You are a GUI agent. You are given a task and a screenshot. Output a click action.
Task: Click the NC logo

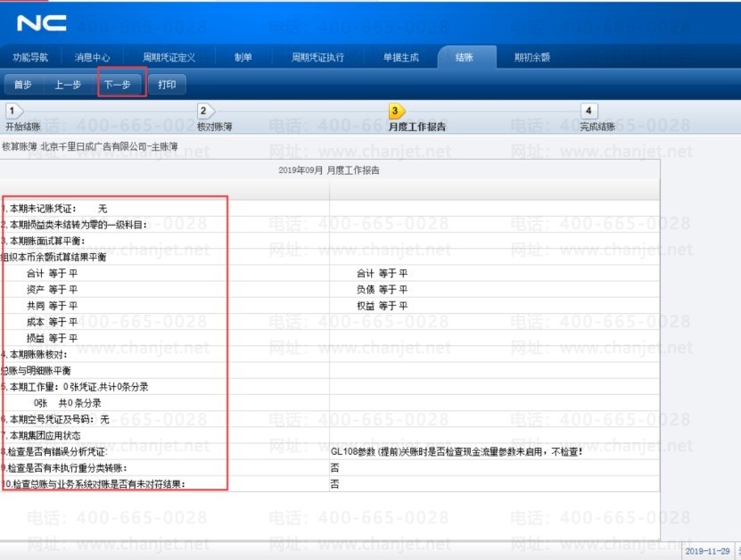pyautogui.click(x=42, y=22)
